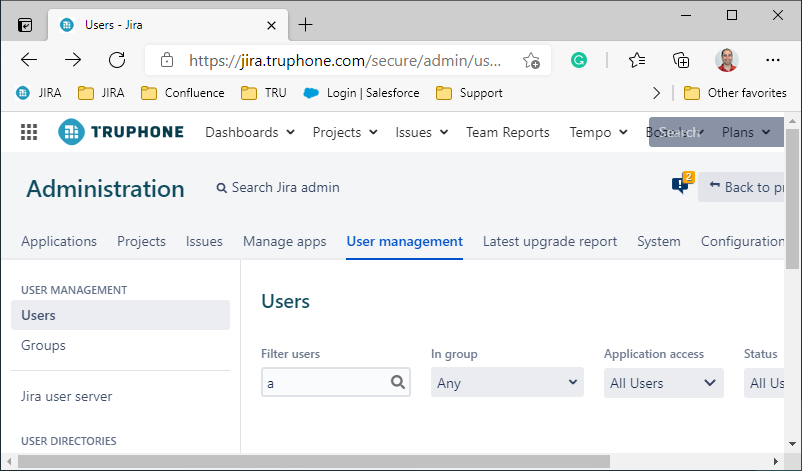Expand the Plans dropdown

tap(746, 132)
